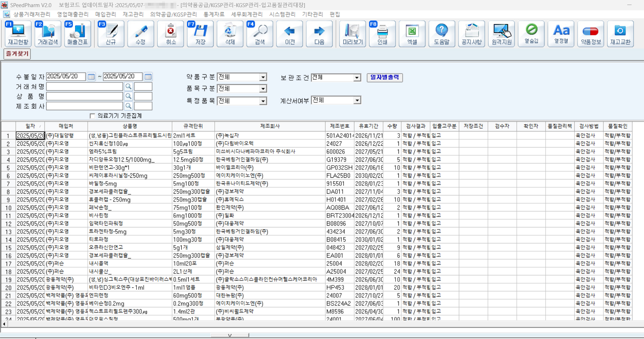The width and height of the screenshot is (644, 339).
Task: Go to next with 다음 arrow icon
Action: pyautogui.click(x=319, y=34)
